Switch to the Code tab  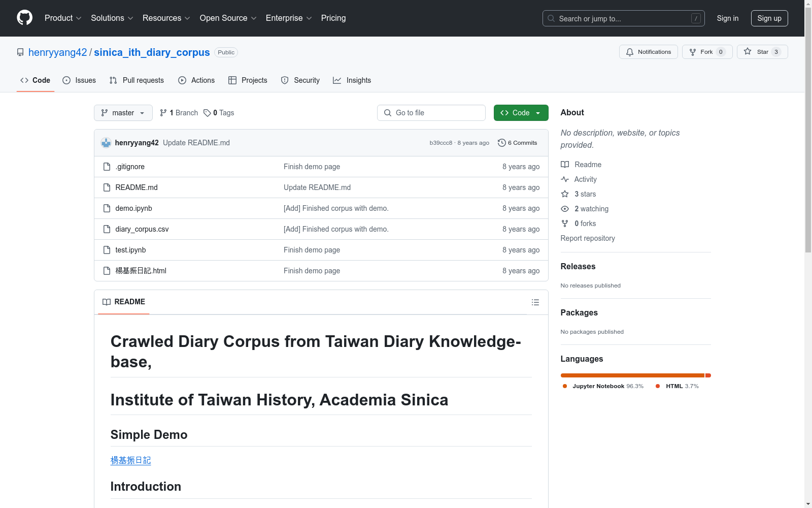(x=36, y=80)
